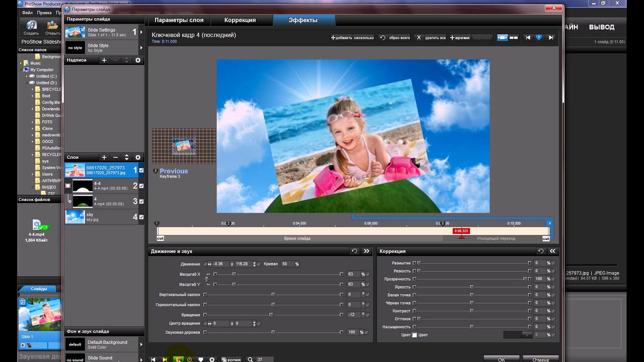Adjust the Вращение slider handle

(x=271, y=315)
